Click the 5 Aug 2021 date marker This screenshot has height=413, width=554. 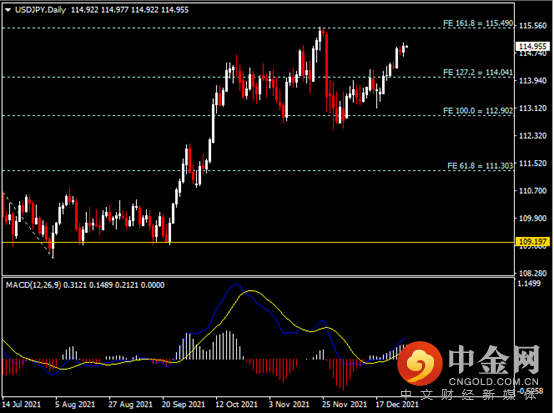75,404
